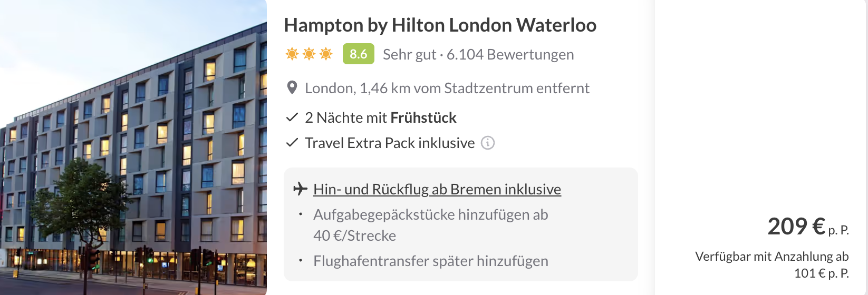
Task: Click the checkmark next to 2 Nächte
Action: 292,117
